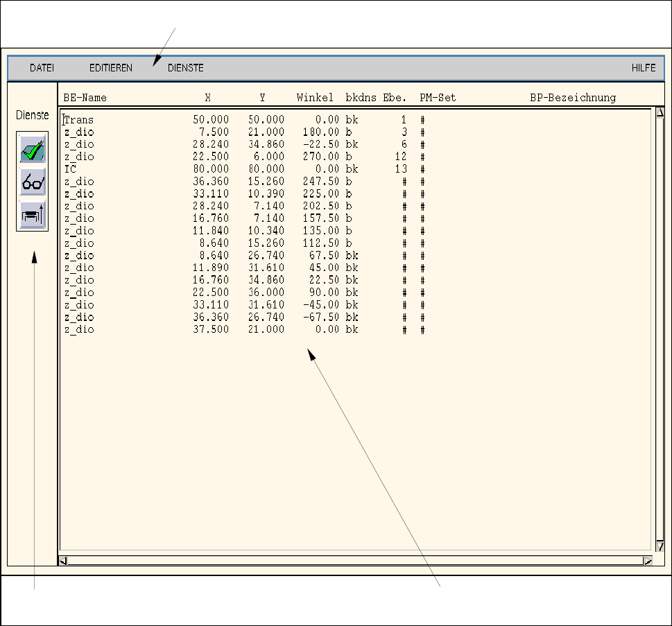Click the scroll down arrow of vertical scrollbar
The height and width of the screenshot is (626, 672).
coord(660,546)
